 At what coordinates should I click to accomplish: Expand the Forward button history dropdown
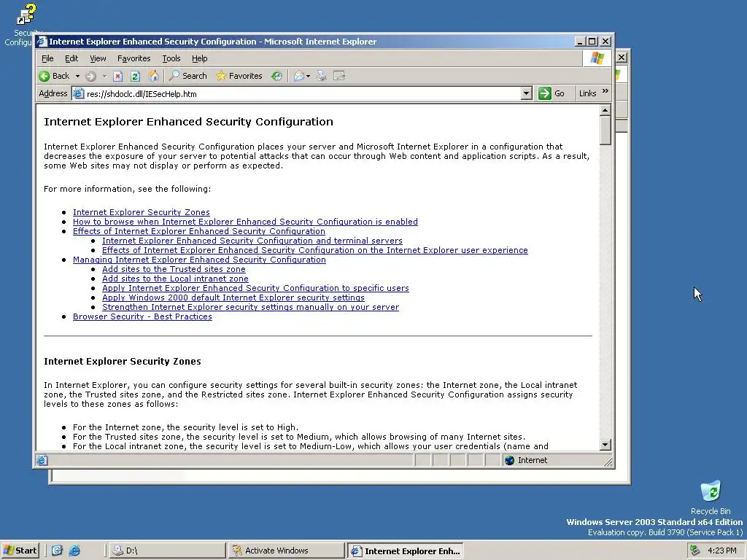click(104, 76)
